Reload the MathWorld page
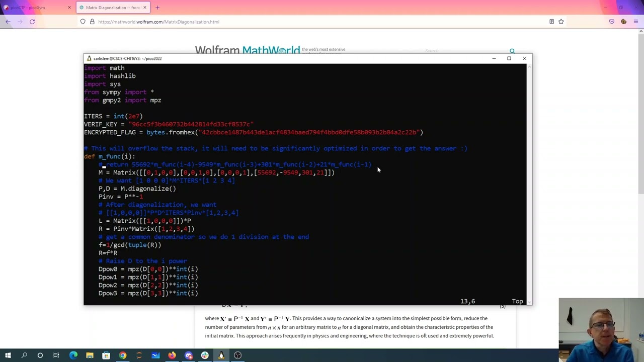This screenshot has height=362, width=644. [32, 22]
